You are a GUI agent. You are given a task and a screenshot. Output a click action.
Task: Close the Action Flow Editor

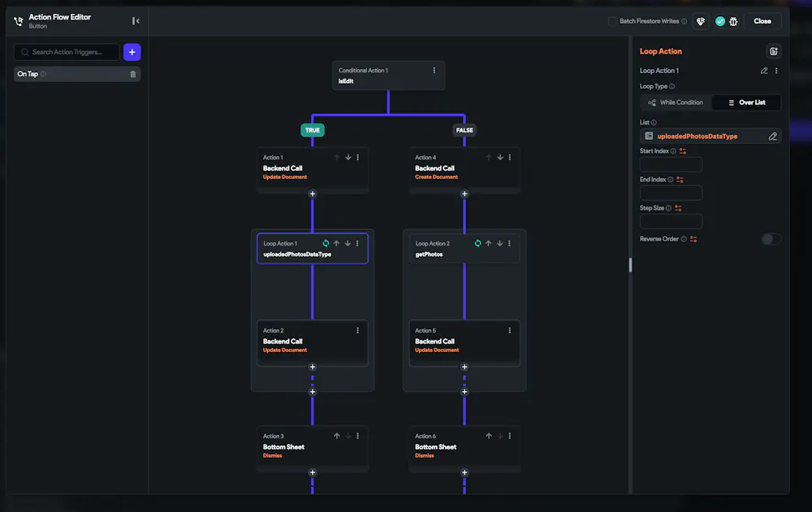pyautogui.click(x=762, y=21)
